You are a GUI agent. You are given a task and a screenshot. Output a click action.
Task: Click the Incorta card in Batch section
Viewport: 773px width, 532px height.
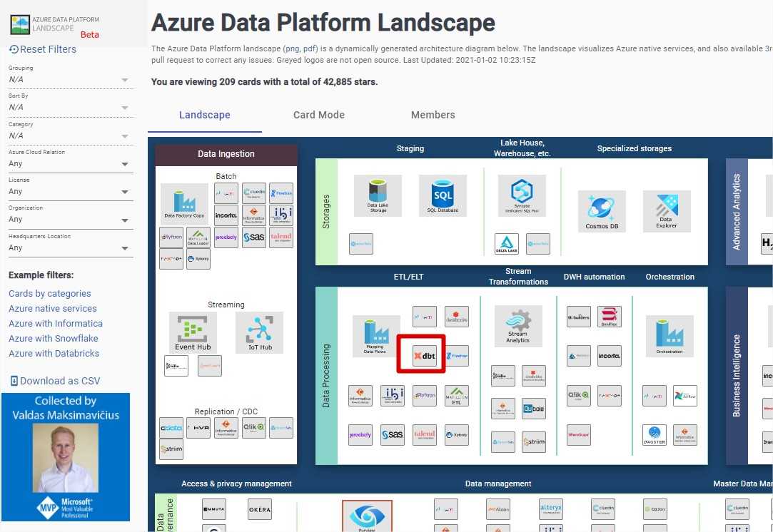pos(226,215)
